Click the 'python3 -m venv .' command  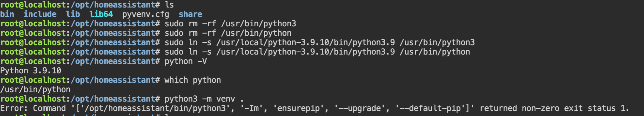(204, 99)
